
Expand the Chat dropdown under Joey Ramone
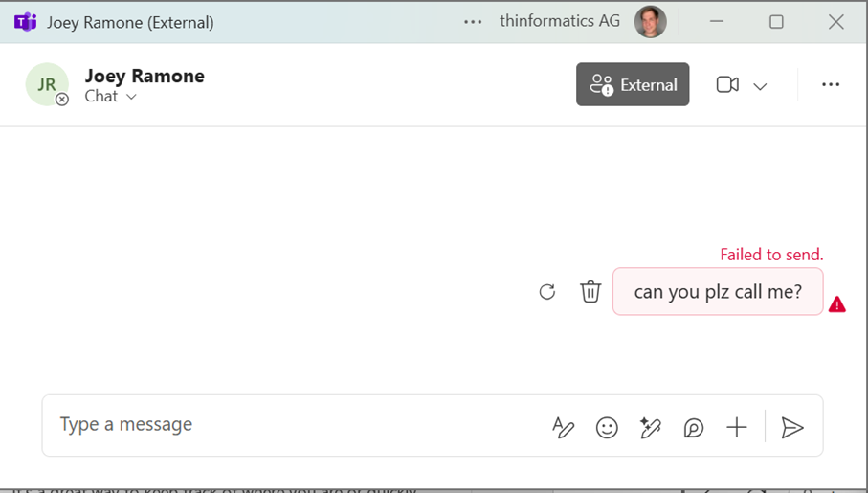[110, 97]
